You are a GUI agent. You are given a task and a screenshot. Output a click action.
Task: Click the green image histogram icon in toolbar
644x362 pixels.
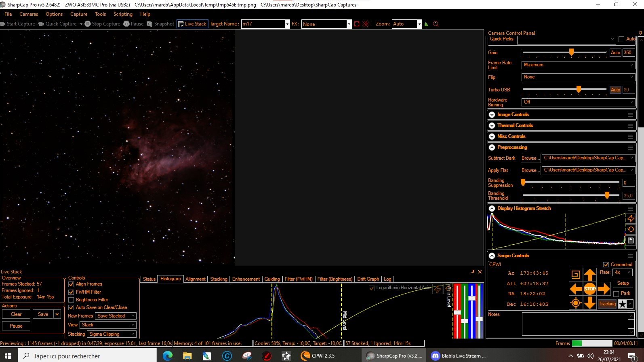coord(427,24)
